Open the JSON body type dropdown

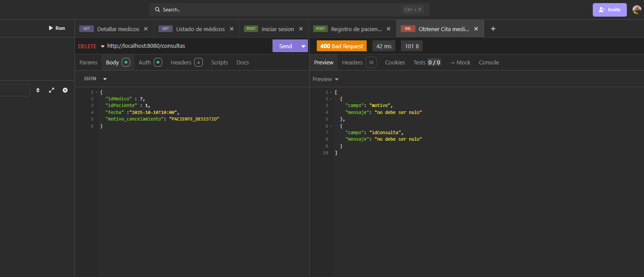tap(95, 78)
